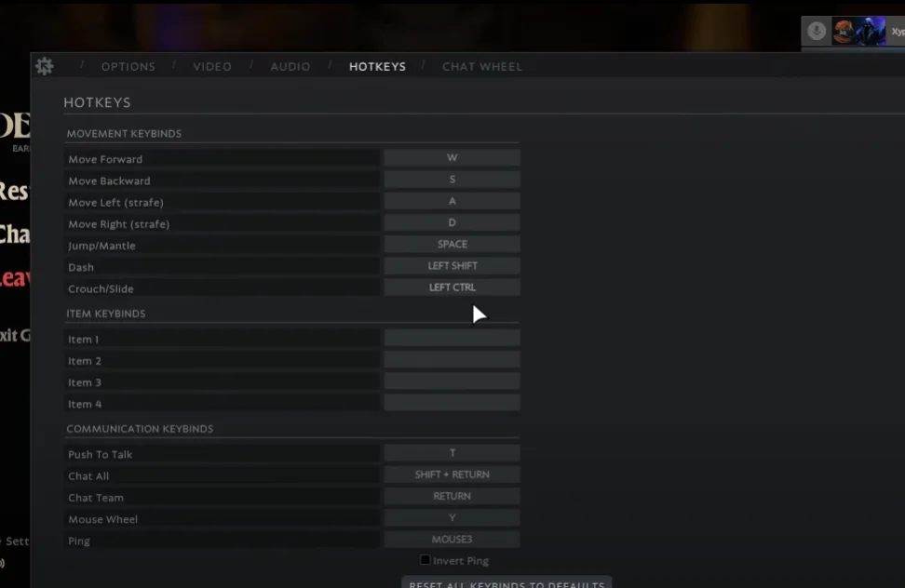Viewport: 905px width, 588px height.
Task: Click the settings gear icon
Action: 44,66
